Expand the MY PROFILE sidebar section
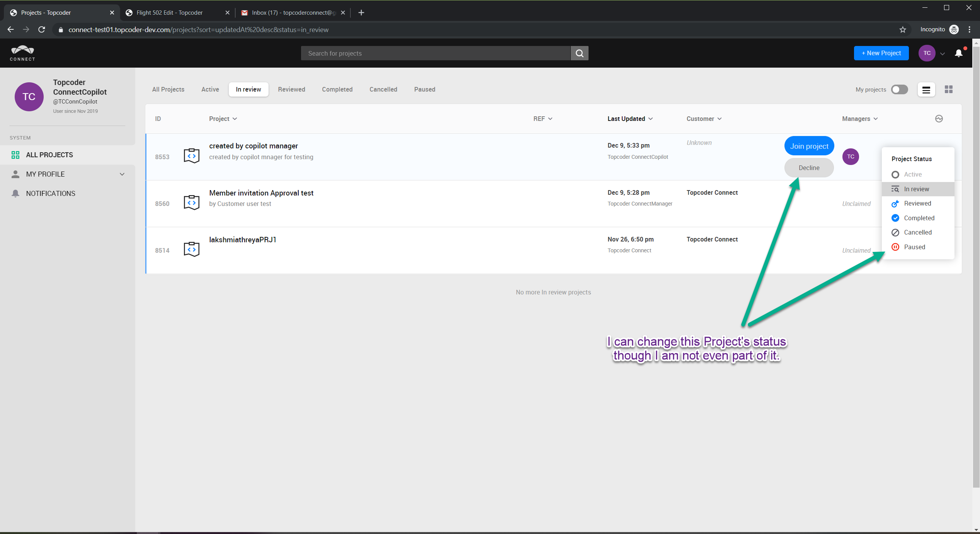Image resolution: width=980 pixels, height=534 pixels. (x=122, y=174)
